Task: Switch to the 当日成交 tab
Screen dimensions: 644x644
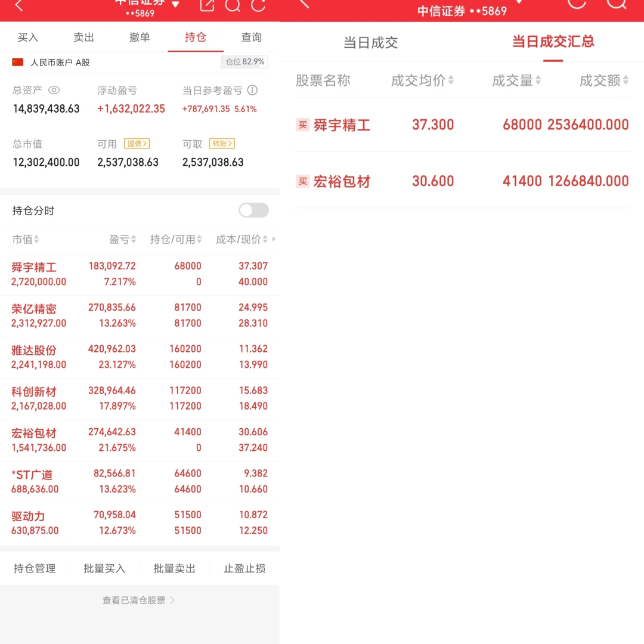Action: pos(370,42)
